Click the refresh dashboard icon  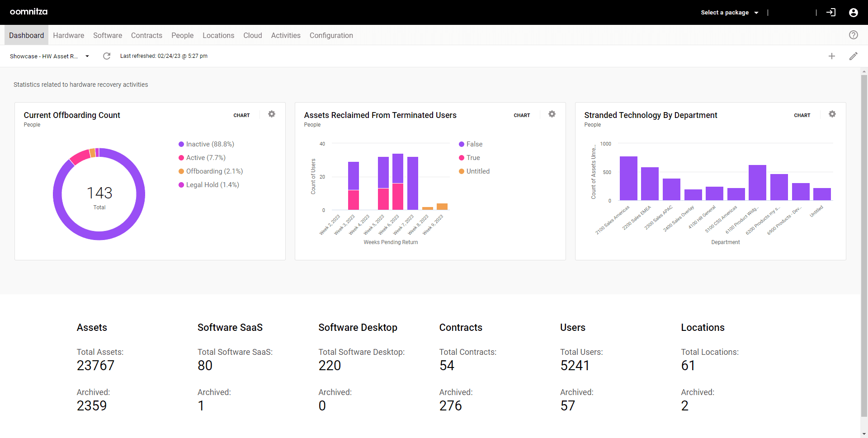107,56
